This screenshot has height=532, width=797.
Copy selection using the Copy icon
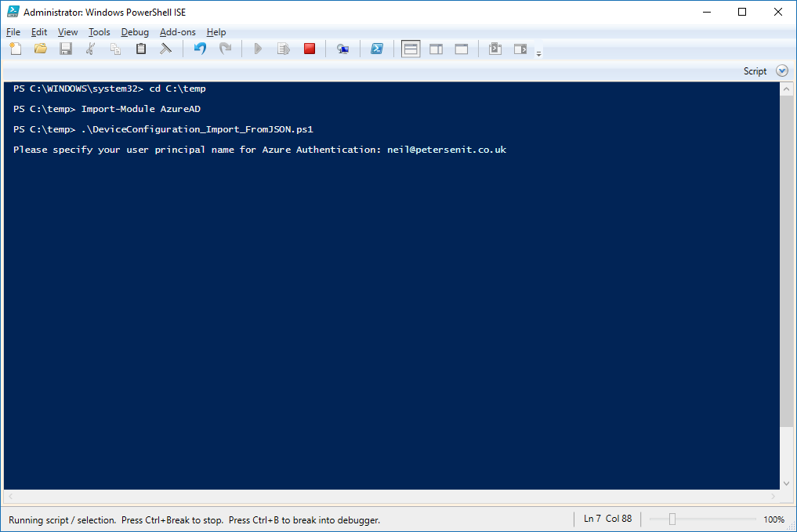click(x=115, y=49)
